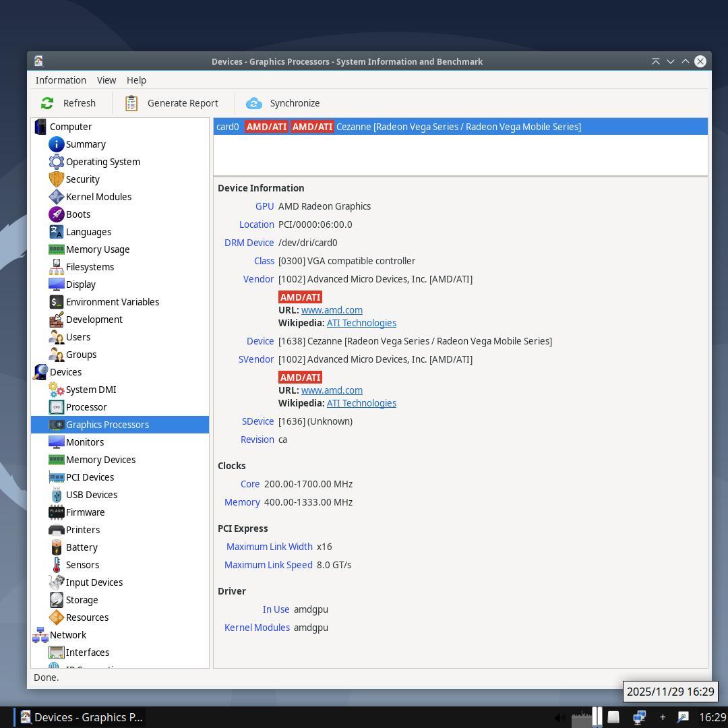
Task: Click the network tray icon in taskbar
Action: click(x=639, y=717)
